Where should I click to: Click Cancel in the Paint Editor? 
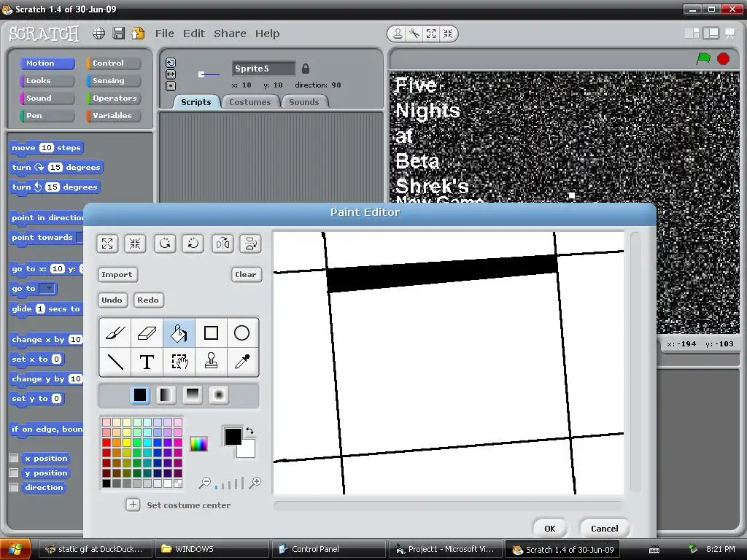tap(605, 529)
